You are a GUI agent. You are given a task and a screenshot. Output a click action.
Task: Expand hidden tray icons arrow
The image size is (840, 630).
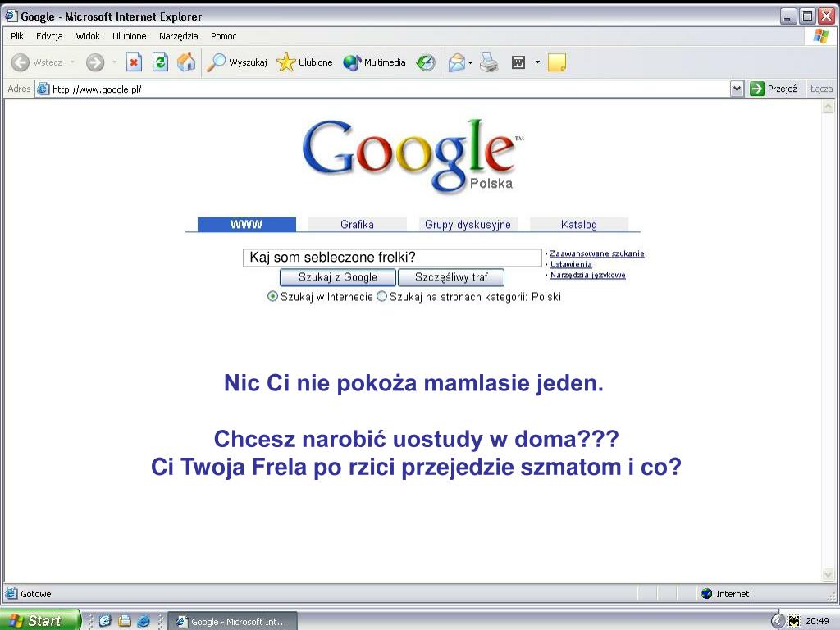coord(778,621)
